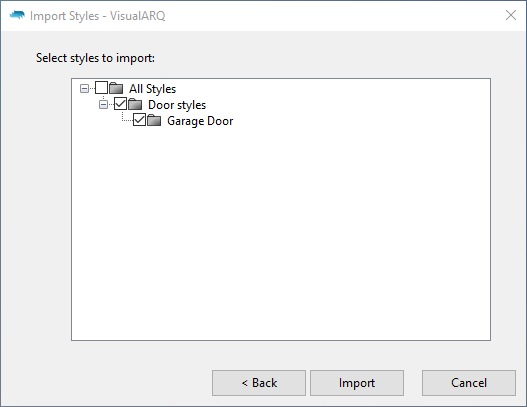Select the Door styles tree label
527x407 pixels.
coord(177,105)
